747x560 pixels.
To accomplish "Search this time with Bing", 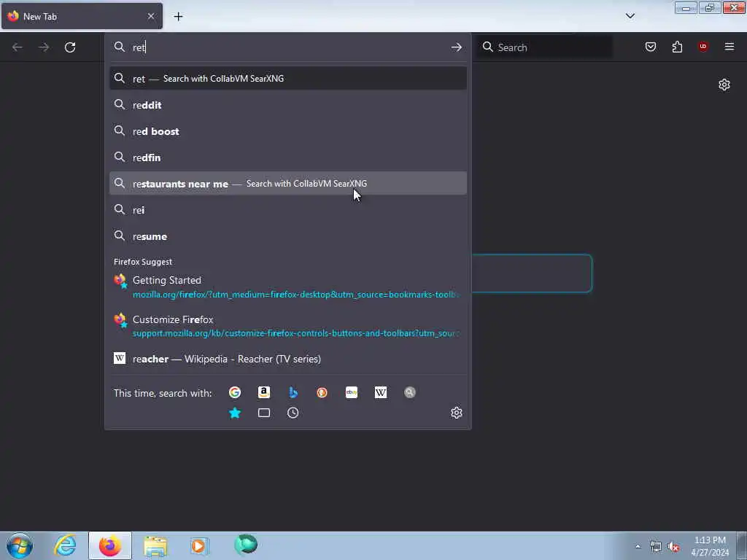I will (293, 392).
